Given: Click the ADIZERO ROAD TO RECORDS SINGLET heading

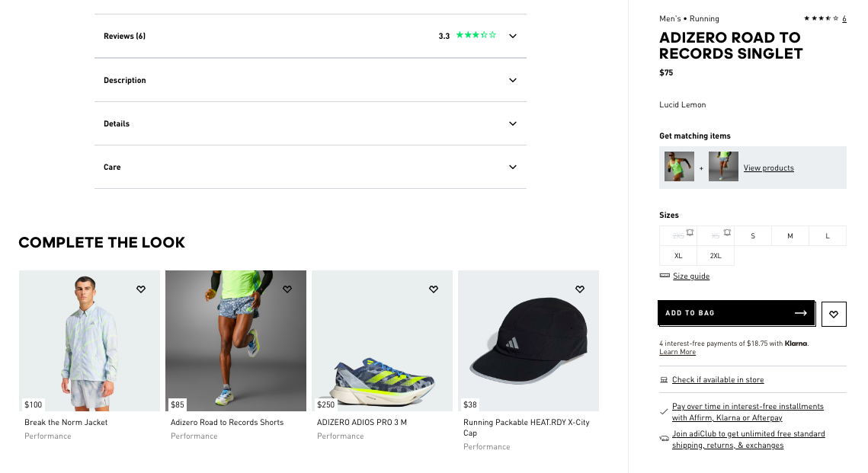Looking at the screenshot, I should tap(731, 46).
